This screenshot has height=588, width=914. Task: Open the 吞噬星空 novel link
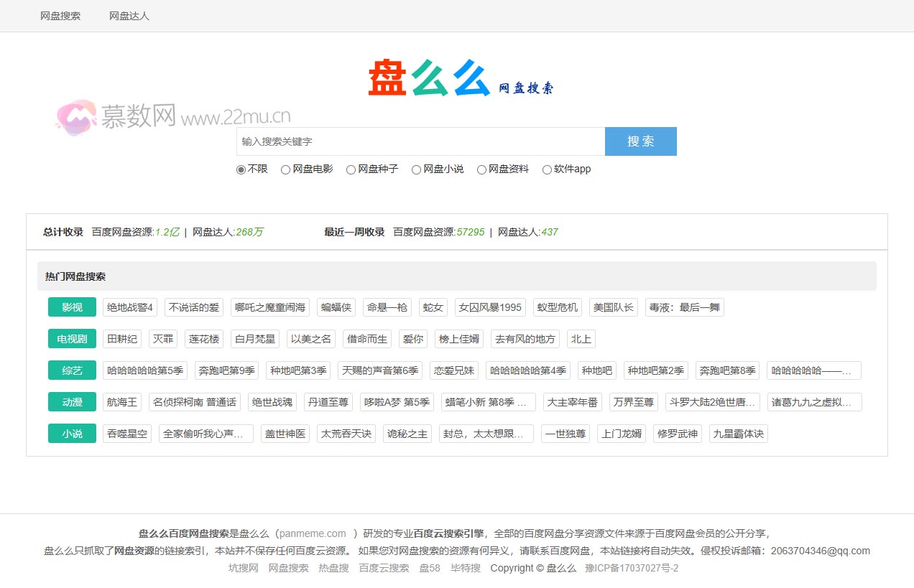(127, 433)
